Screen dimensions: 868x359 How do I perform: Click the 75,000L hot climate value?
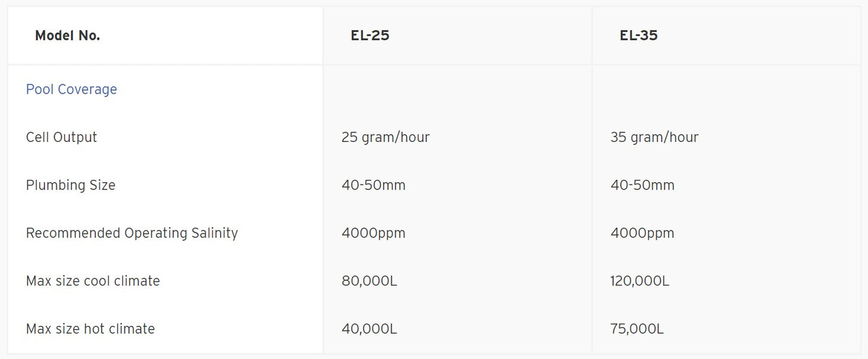tap(637, 329)
